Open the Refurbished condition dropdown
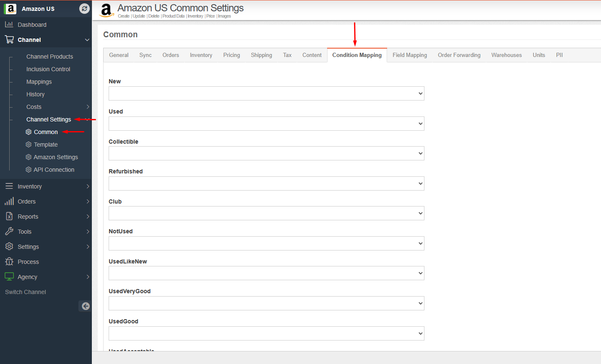Image resolution: width=601 pixels, height=364 pixels. pyautogui.click(x=266, y=183)
